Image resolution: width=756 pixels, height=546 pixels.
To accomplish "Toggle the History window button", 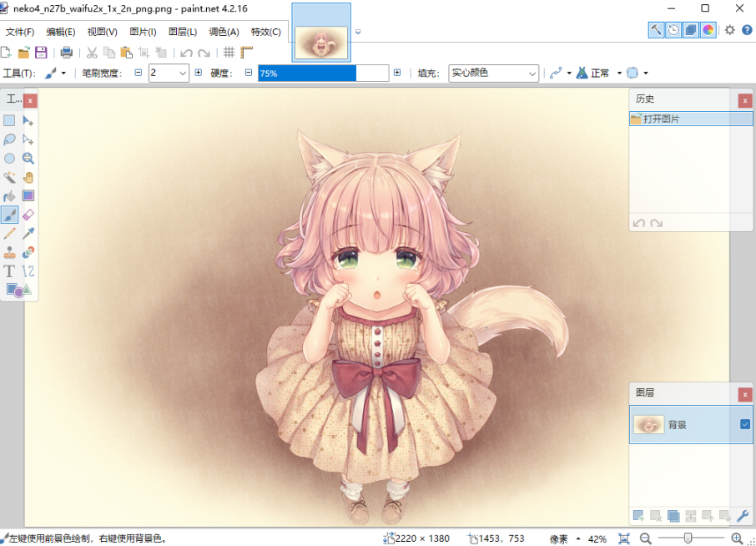I will click(673, 30).
